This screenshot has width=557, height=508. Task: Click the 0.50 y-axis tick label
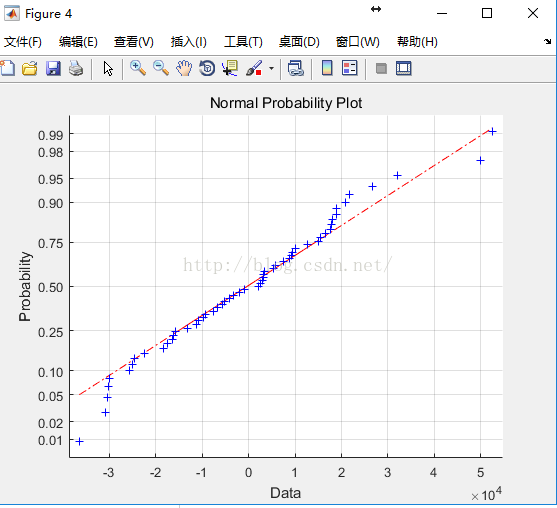click(x=50, y=287)
